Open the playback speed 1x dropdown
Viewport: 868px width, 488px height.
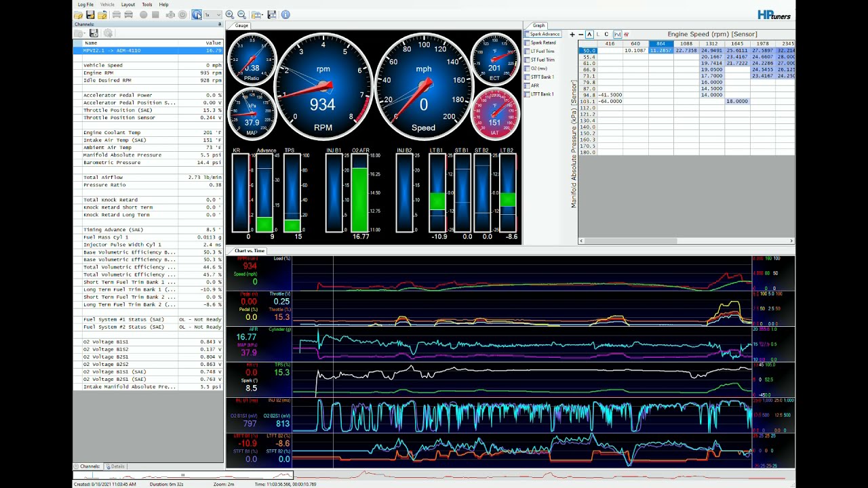212,15
